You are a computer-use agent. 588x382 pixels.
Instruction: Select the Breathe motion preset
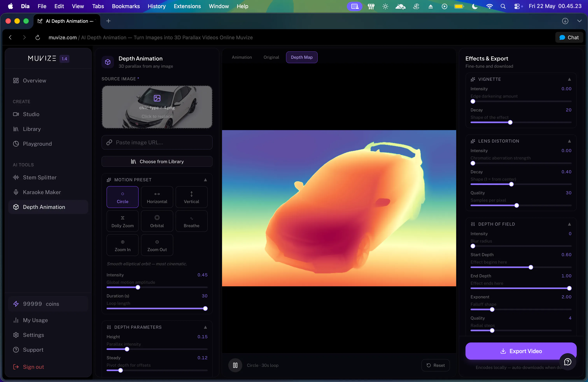(192, 221)
